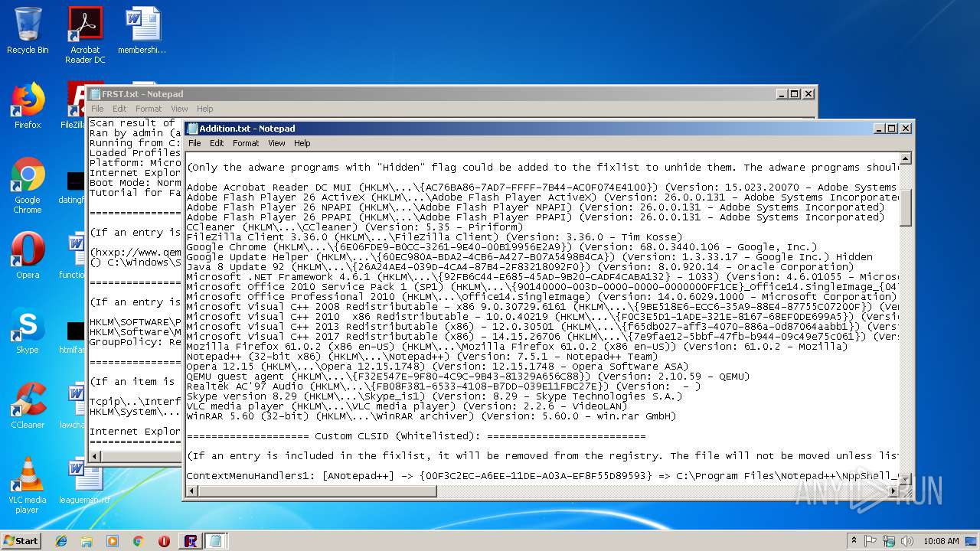Screen dimensions: 980x551
Task: Open File menu in FRST.txt Notepad
Action: [97, 109]
